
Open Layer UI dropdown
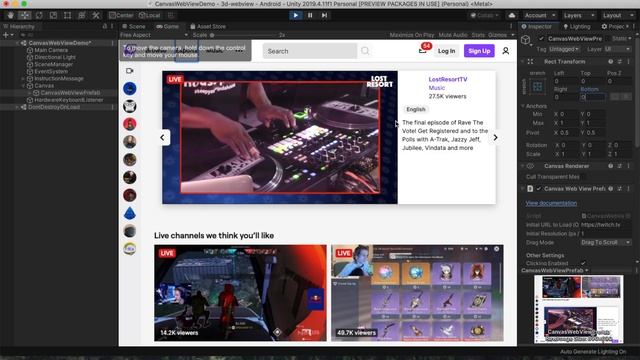click(x=617, y=49)
